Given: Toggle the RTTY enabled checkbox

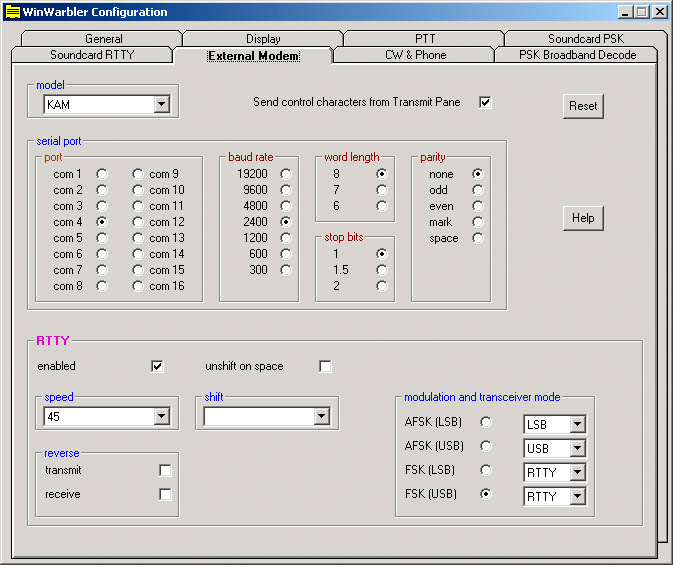Looking at the screenshot, I should [157, 366].
